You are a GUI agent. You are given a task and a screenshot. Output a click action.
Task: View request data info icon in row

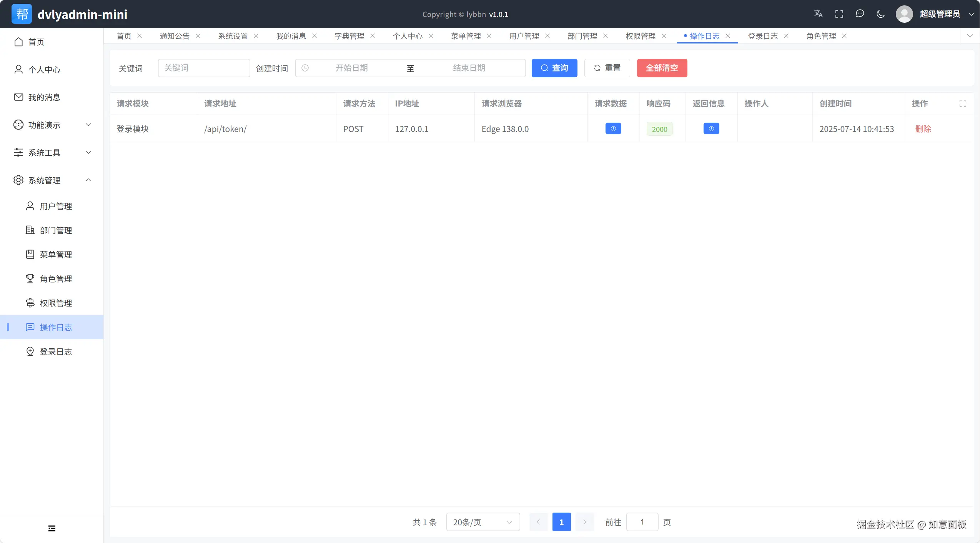613,129
